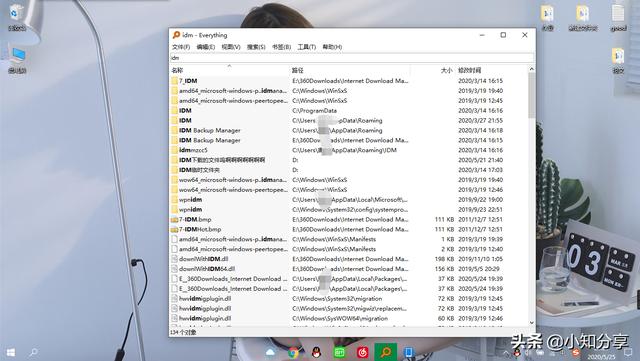640x361 pixels.
Task: Click the Everything magnifier icon in the title bar
Action: [176, 35]
